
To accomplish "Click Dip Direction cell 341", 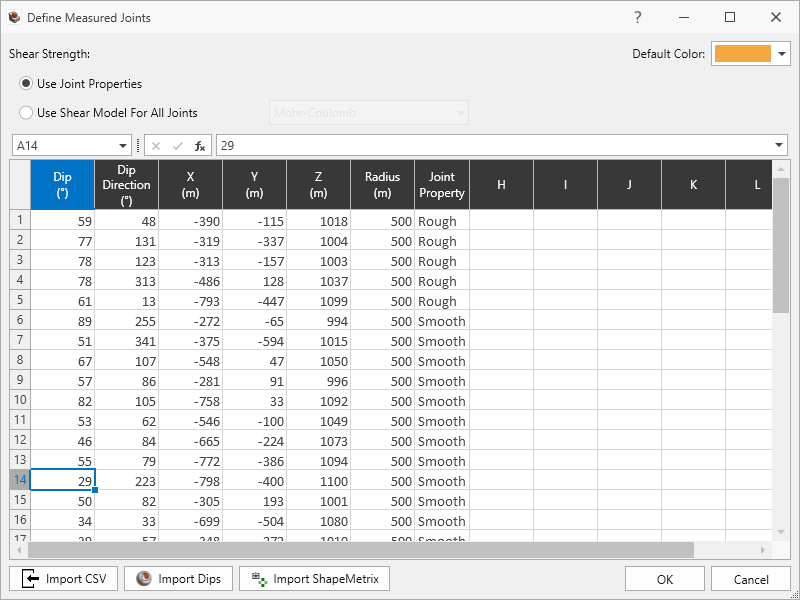I will click(127, 340).
